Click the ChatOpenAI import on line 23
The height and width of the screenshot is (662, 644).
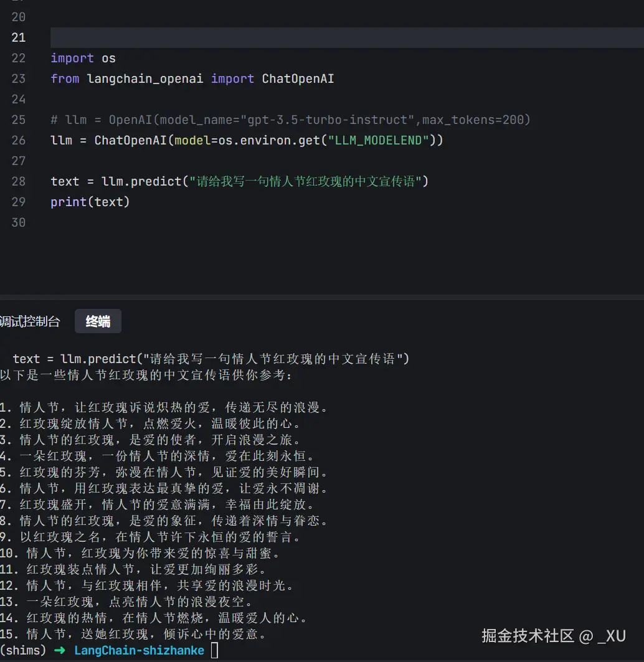pos(298,78)
